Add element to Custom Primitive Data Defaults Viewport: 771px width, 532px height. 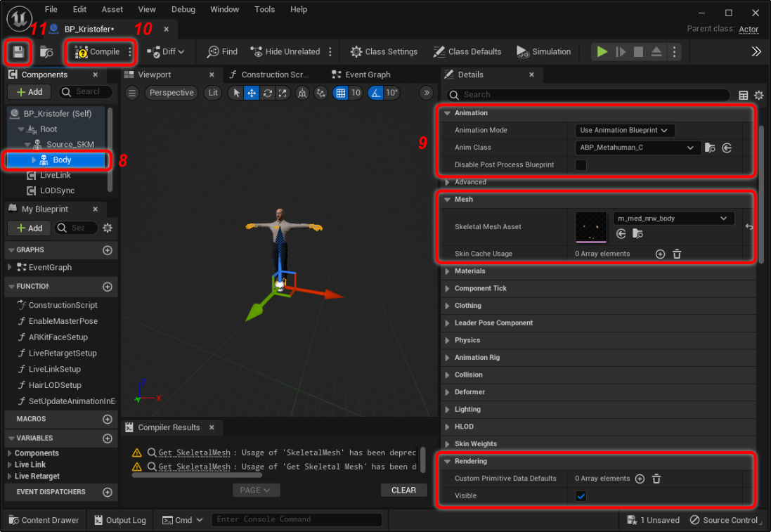(x=640, y=479)
